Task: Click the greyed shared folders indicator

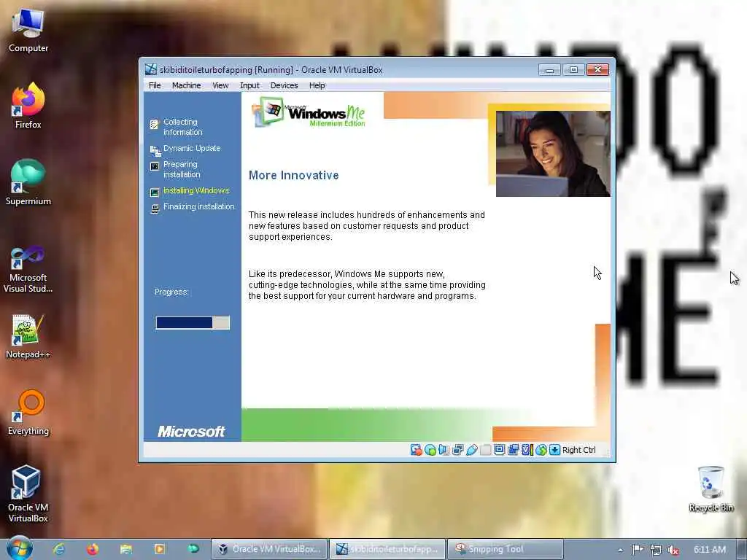Action: pos(485,450)
